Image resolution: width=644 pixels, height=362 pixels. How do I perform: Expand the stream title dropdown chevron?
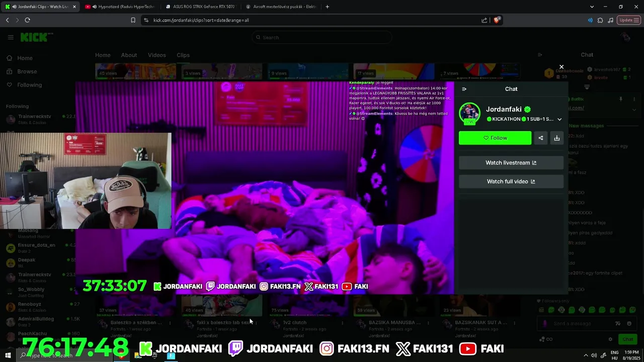click(559, 119)
